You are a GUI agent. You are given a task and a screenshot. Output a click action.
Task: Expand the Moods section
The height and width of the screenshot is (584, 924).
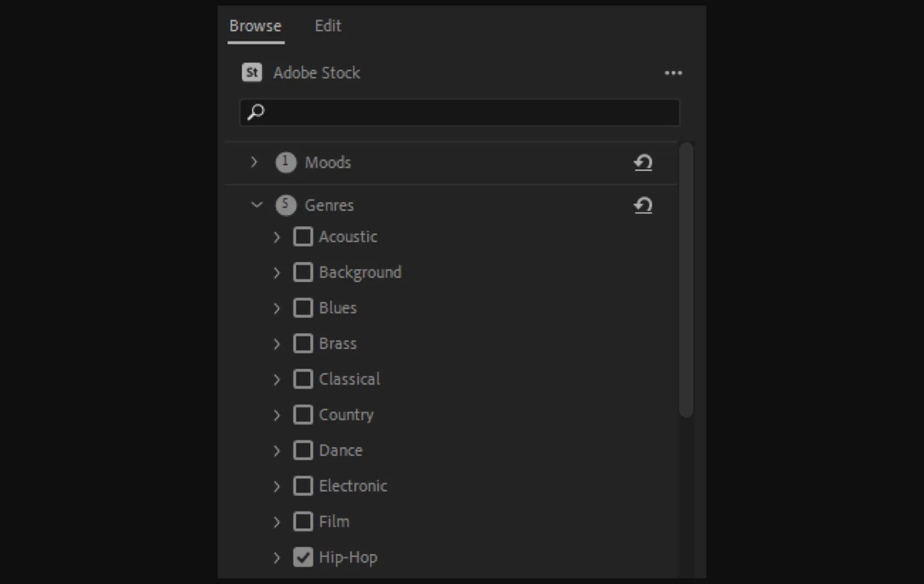click(x=254, y=162)
